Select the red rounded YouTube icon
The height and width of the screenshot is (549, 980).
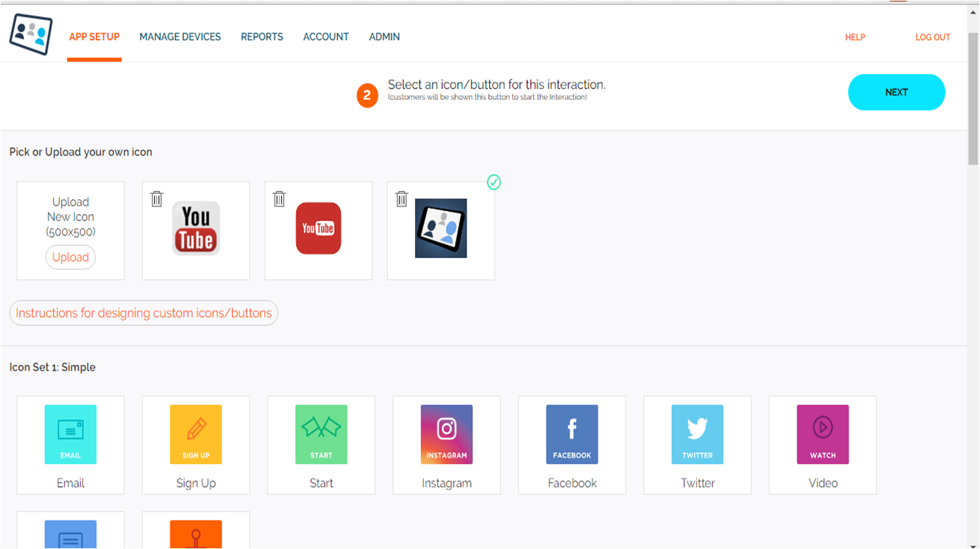319,228
